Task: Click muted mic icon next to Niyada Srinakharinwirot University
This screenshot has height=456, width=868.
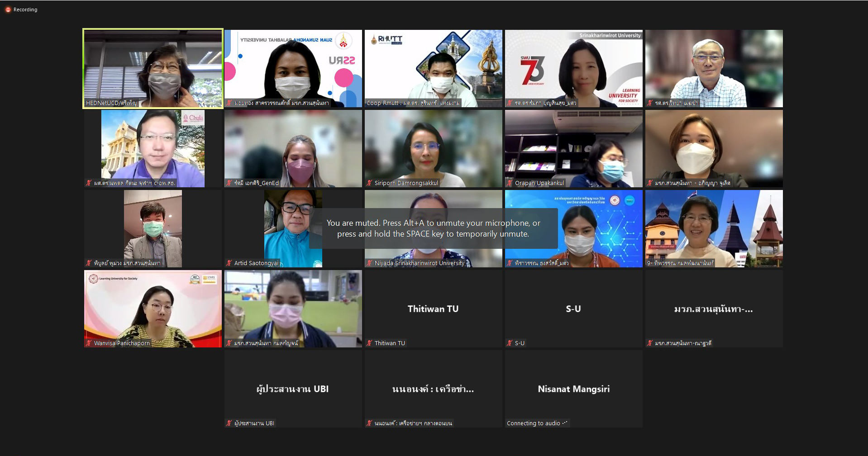Action: (370, 263)
